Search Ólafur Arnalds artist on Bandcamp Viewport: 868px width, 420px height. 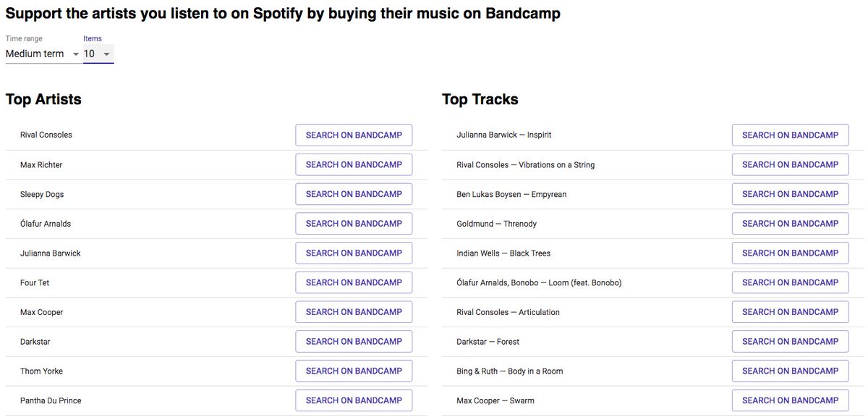click(x=354, y=224)
